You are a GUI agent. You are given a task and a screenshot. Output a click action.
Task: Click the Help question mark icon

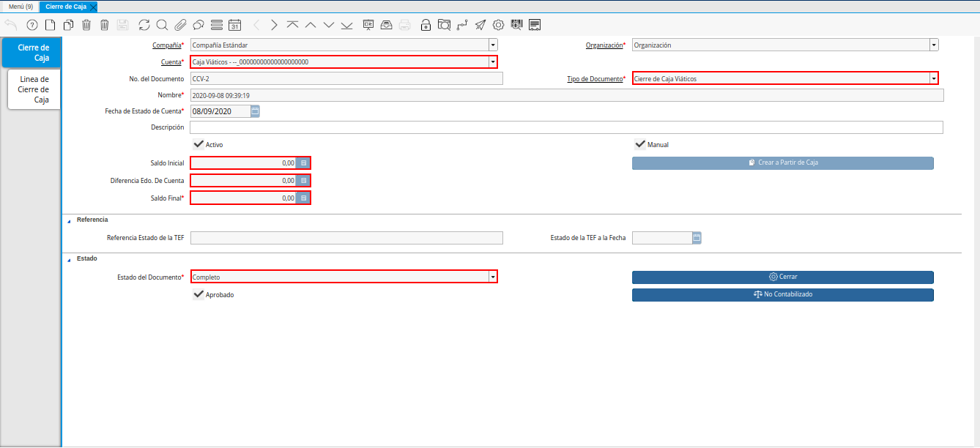[31, 25]
